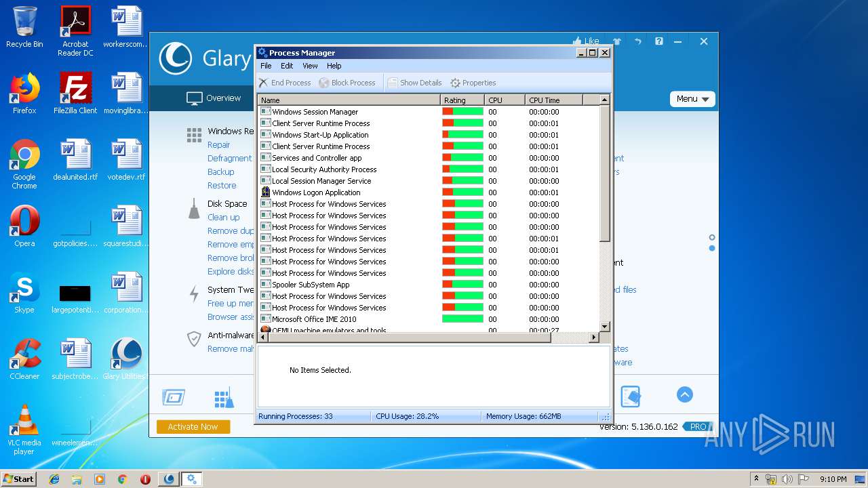Click the Show Details toolbar icon

(x=392, y=83)
